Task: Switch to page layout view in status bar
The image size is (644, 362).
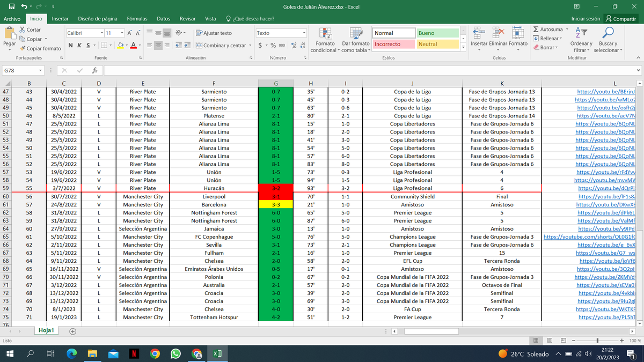Action: pyautogui.click(x=551, y=341)
